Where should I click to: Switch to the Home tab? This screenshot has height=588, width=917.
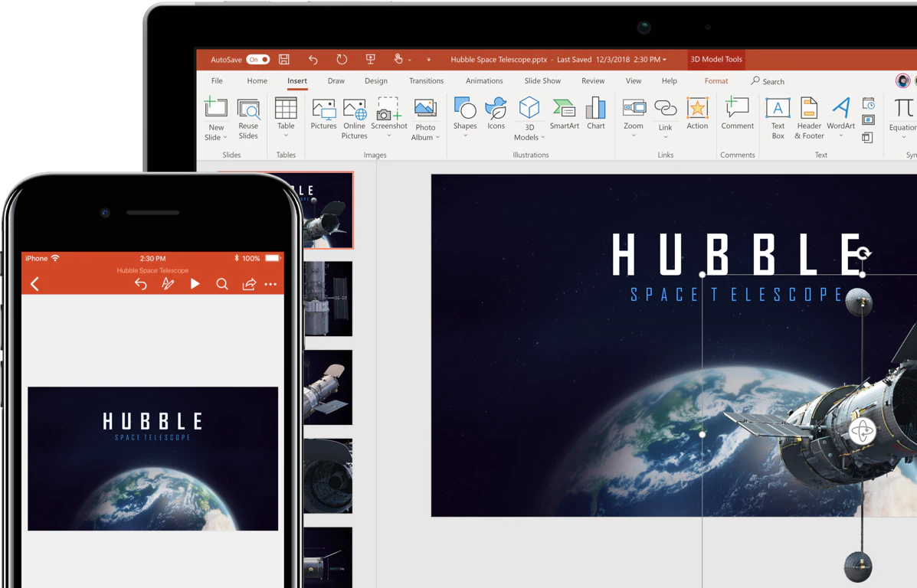click(x=257, y=80)
